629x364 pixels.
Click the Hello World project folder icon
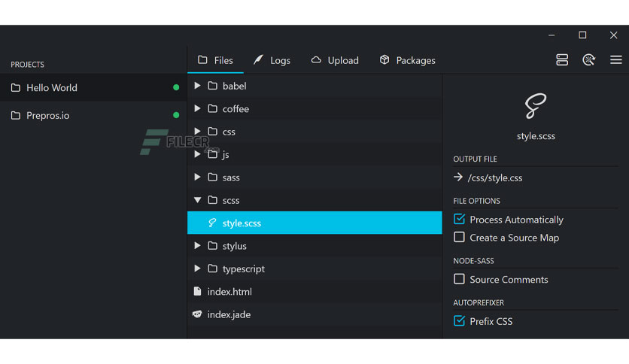click(x=16, y=88)
